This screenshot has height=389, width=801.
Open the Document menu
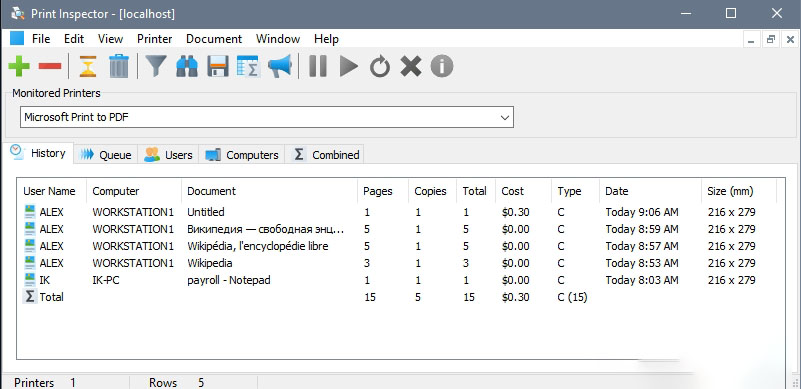214,39
